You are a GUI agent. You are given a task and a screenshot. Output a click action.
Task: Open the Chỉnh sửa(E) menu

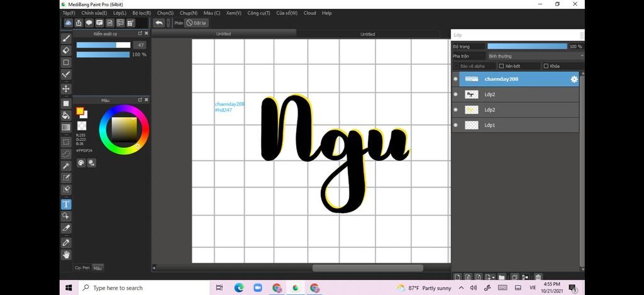pyautogui.click(x=94, y=13)
